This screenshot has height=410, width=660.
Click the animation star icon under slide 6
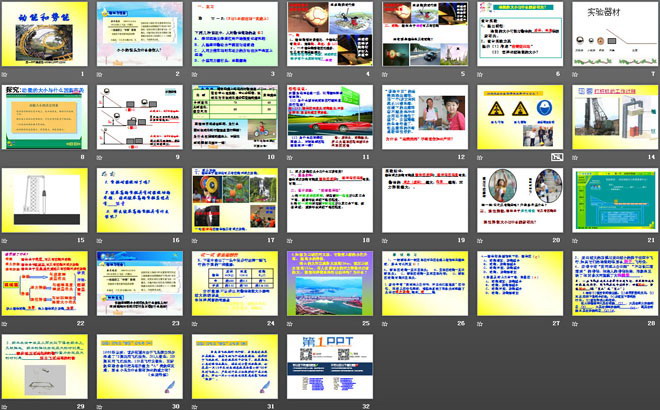(x=480, y=75)
